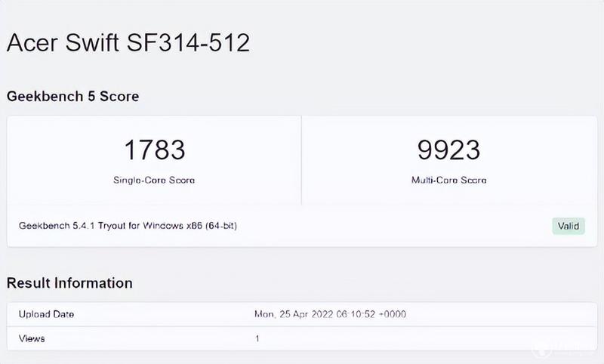Select the 1783 single-core value
The image size is (604, 364).
[x=155, y=150]
